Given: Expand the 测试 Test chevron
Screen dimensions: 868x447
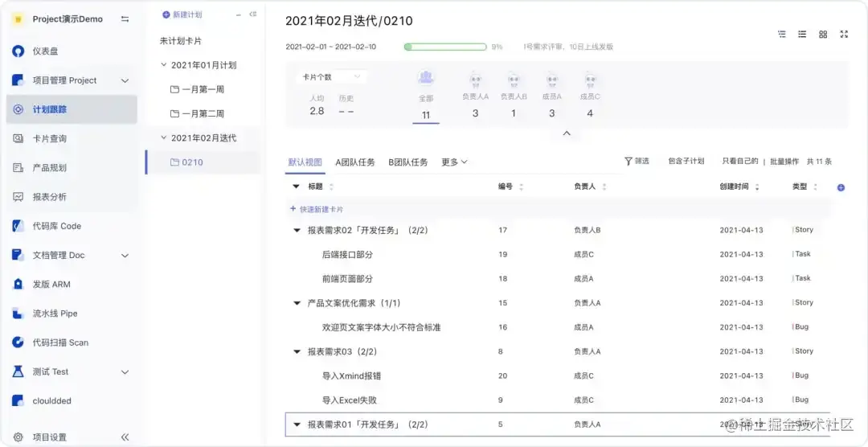Looking at the screenshot, I should tap(125, 371).
